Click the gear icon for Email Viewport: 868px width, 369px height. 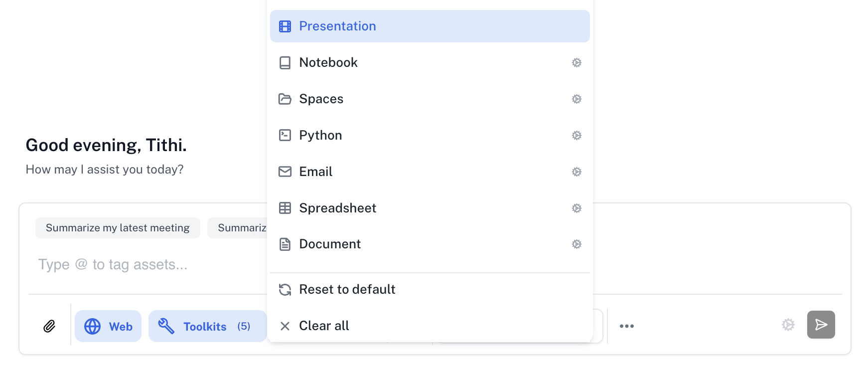click(577, 172)
